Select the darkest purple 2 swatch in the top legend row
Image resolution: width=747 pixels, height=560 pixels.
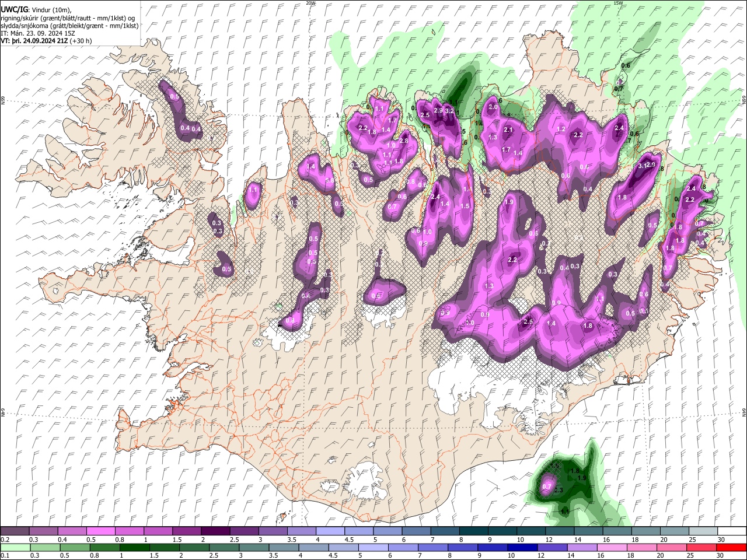coord(215,531)
